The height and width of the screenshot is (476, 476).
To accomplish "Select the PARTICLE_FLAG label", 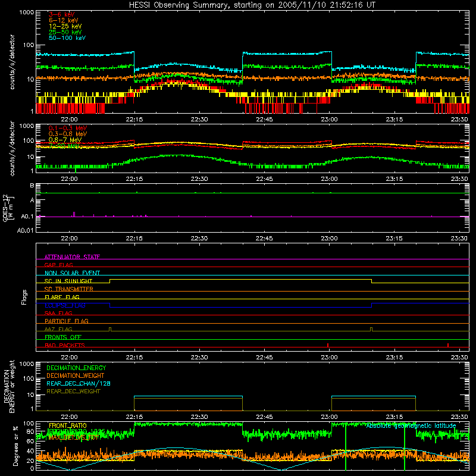I will point(67,321).
